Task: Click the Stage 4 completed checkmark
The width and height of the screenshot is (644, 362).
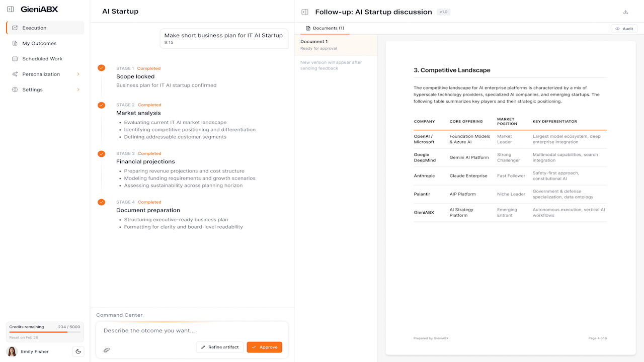Action: pyautogui.click(x=101, y=202)
